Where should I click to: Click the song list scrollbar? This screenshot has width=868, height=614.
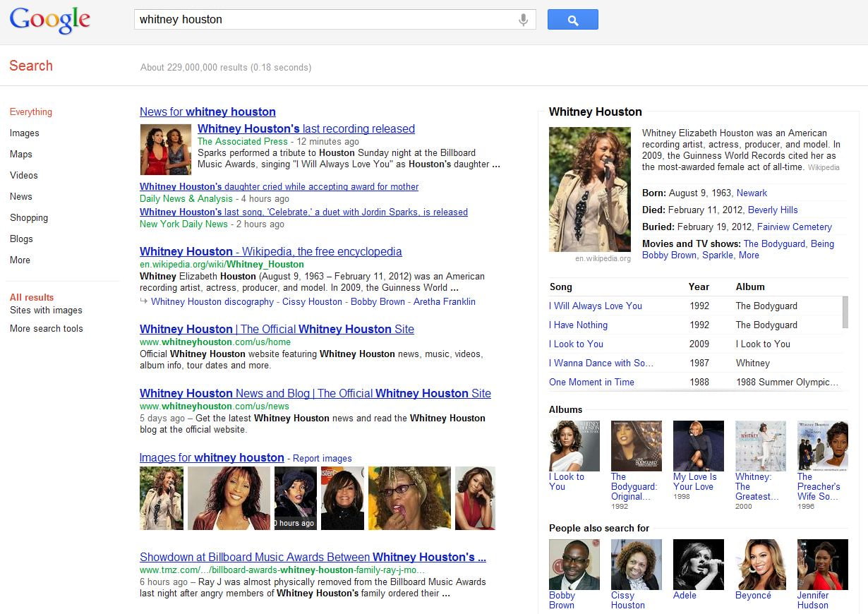(845, 313)
